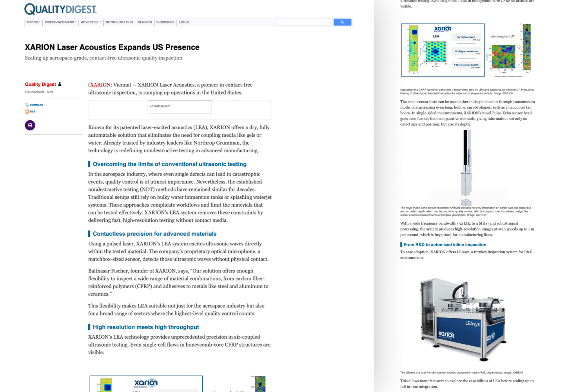Click Log In in the navigation bar
Viewport: 588px width, 392px height.
click(x=184, y=22)
